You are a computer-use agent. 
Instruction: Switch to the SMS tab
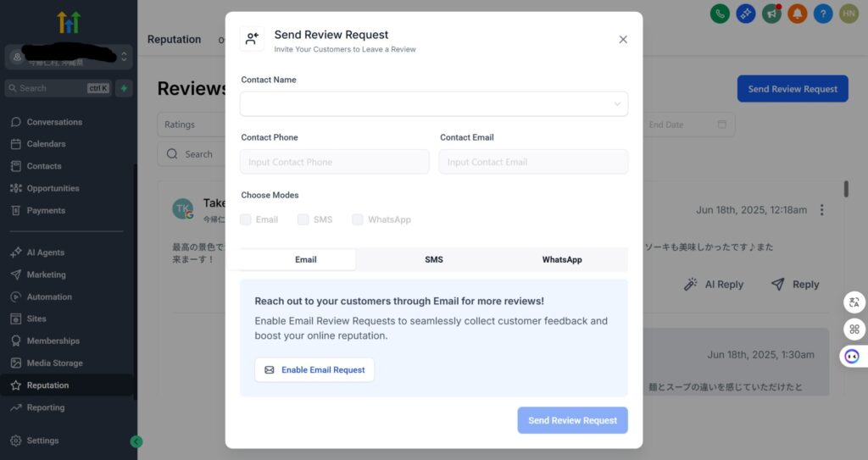click(x=434, y=259)
